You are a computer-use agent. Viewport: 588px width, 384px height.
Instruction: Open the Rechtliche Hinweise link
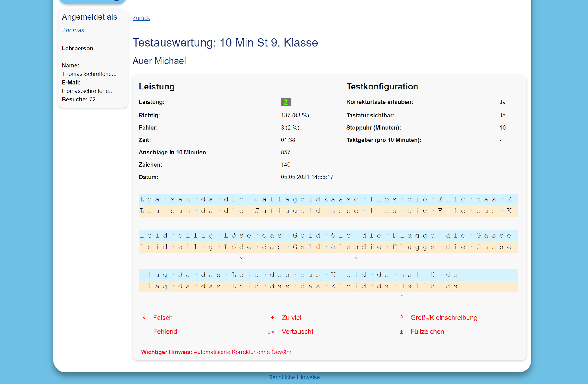294,377
